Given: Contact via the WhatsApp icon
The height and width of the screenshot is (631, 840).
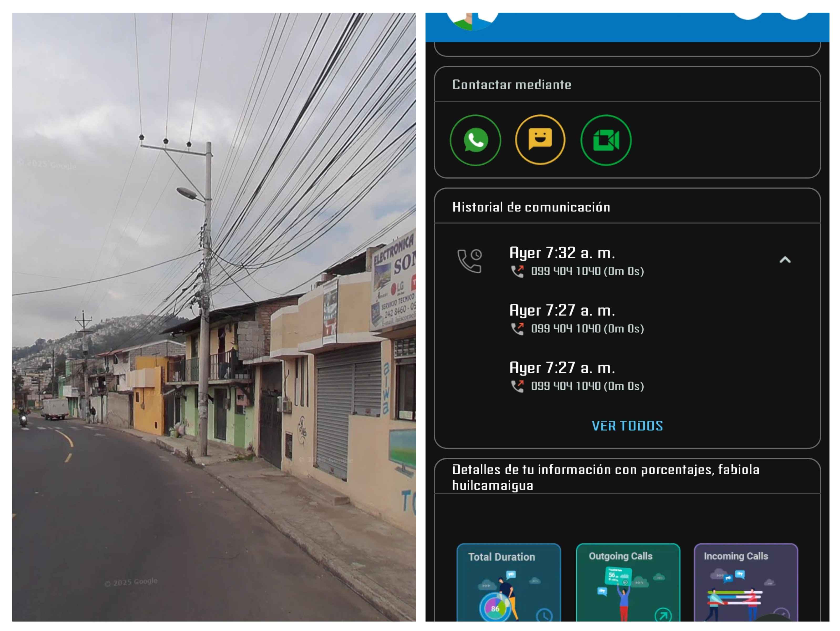Looking at the screenshot, I should tap(475, 140).
